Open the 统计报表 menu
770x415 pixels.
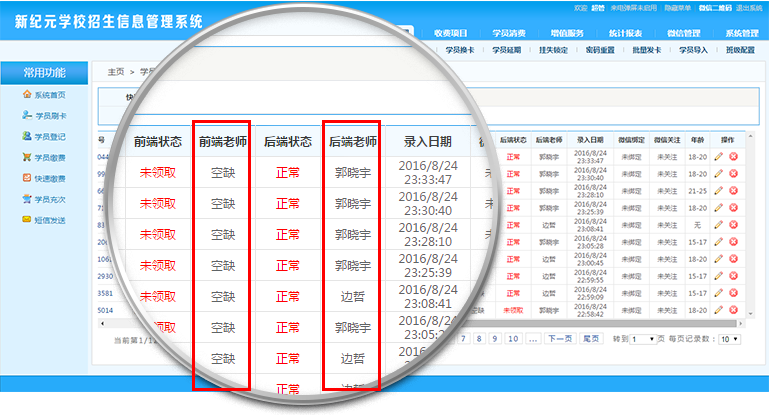coord(625,33)
